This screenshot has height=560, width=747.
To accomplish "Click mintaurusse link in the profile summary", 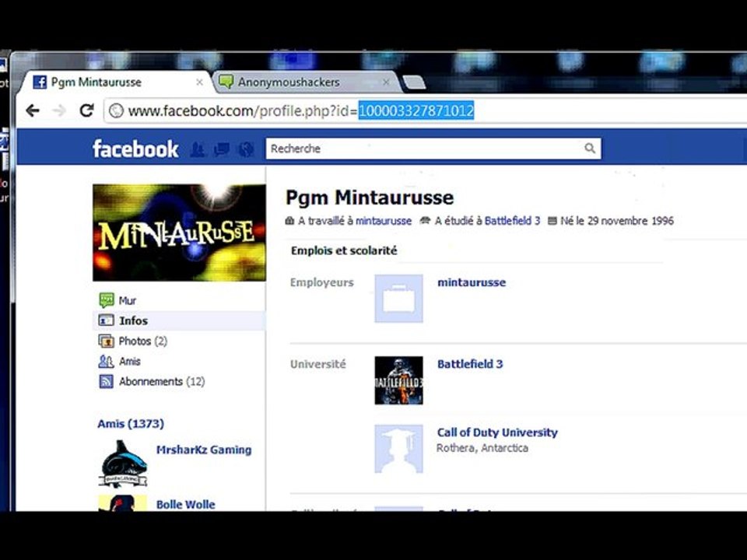I will [384, 221].
